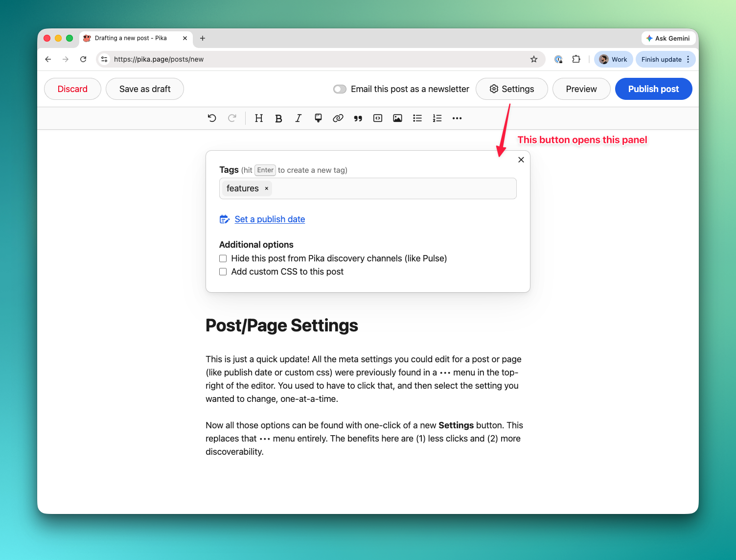Check Add custom CSS to this post
The width and height of the screenshot is (736, 560).
pos(223,272)
